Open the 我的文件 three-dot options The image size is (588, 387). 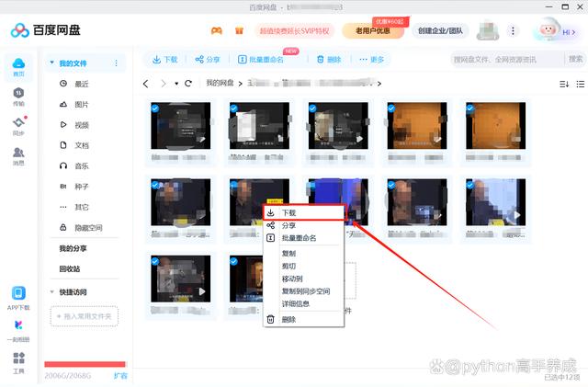tap(117, 63)
